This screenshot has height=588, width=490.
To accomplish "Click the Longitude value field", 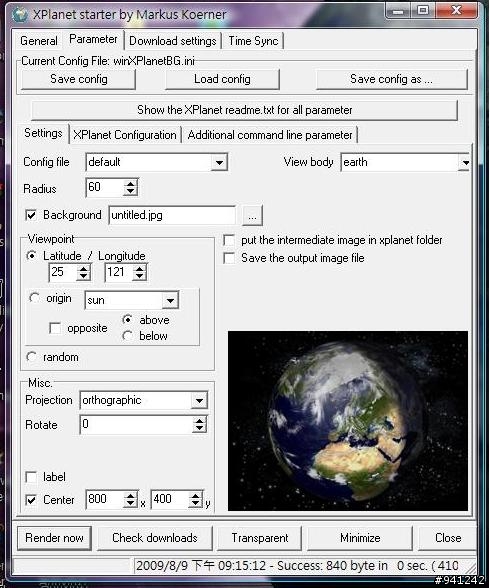I will point(119,272).
